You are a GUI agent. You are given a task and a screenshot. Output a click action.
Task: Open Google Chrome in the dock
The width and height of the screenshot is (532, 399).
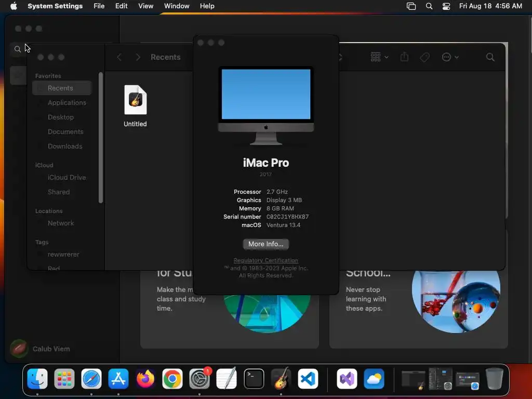click(x=172, y=379)
